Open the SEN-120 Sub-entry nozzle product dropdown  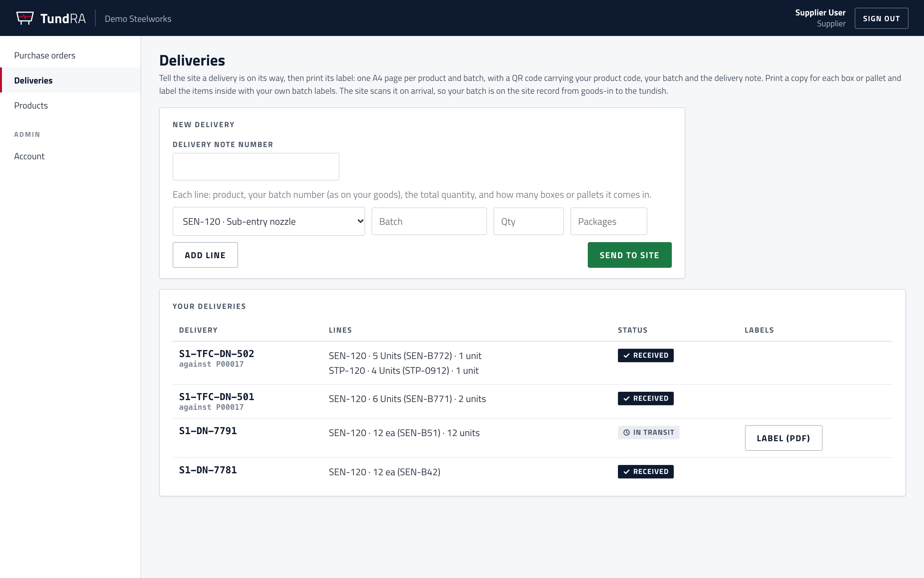click(269, 221)
